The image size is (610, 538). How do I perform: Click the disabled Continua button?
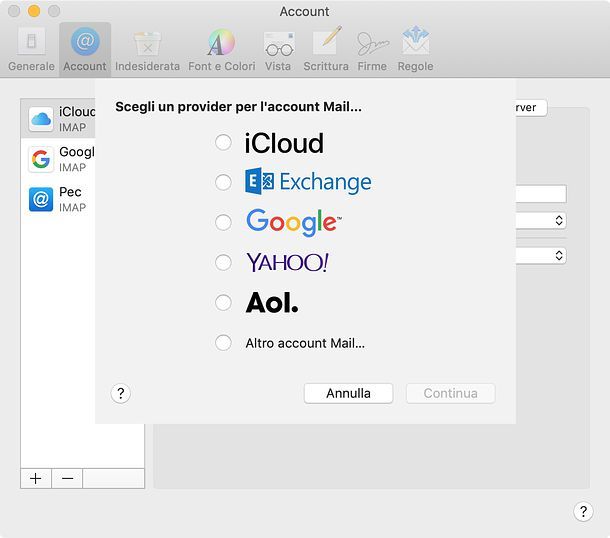click(x=450, y=393)
